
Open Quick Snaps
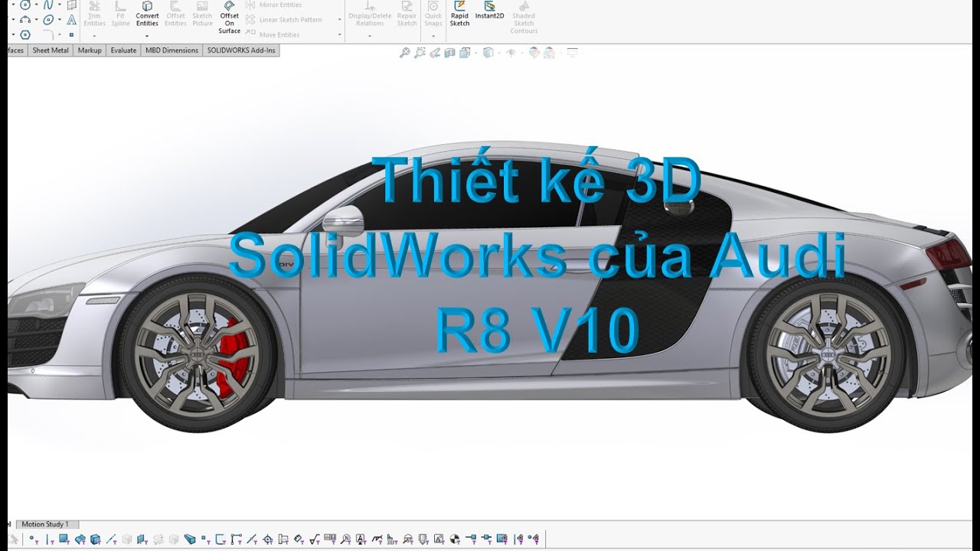coord(433,15)
